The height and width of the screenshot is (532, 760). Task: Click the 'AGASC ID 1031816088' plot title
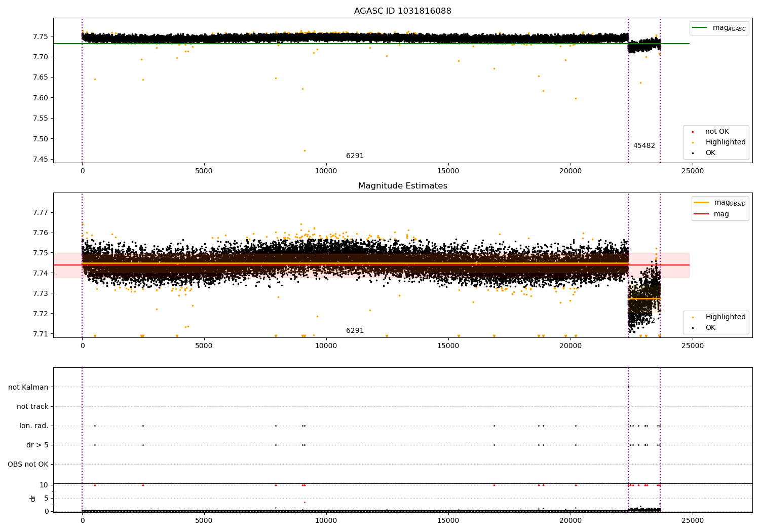click(x=402, y=11)
